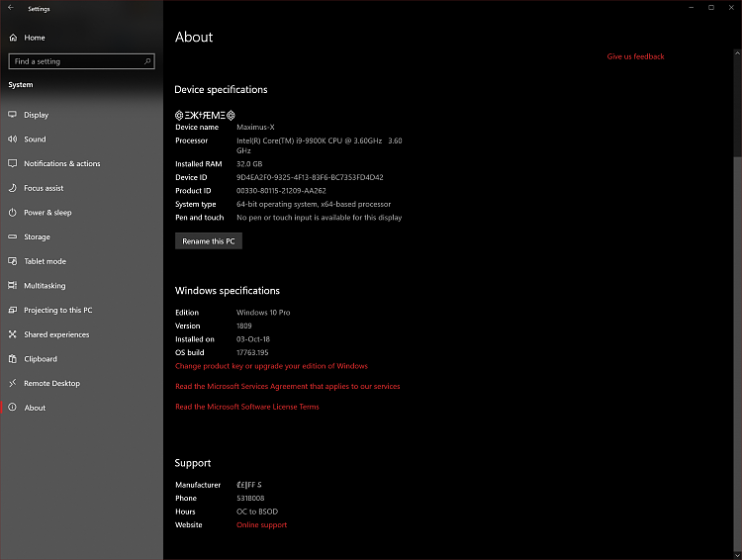Click version value 1809
Screen dimensions: 742x560
coord(244,326)
